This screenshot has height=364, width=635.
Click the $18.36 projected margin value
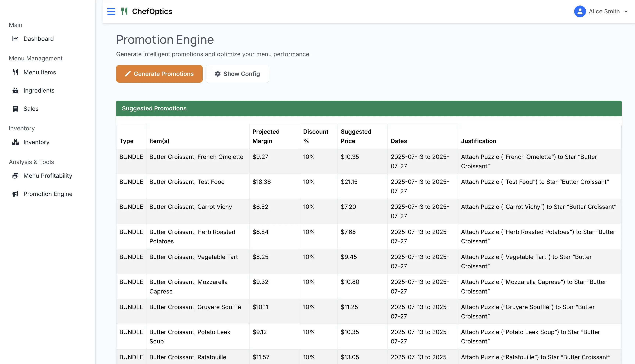click(x=262, y=182)
